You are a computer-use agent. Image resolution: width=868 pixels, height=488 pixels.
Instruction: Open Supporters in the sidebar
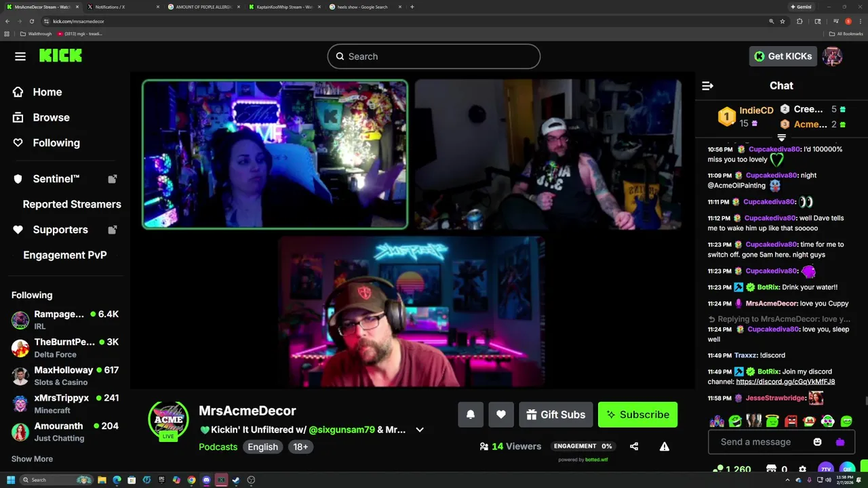(x=65, y=230)
